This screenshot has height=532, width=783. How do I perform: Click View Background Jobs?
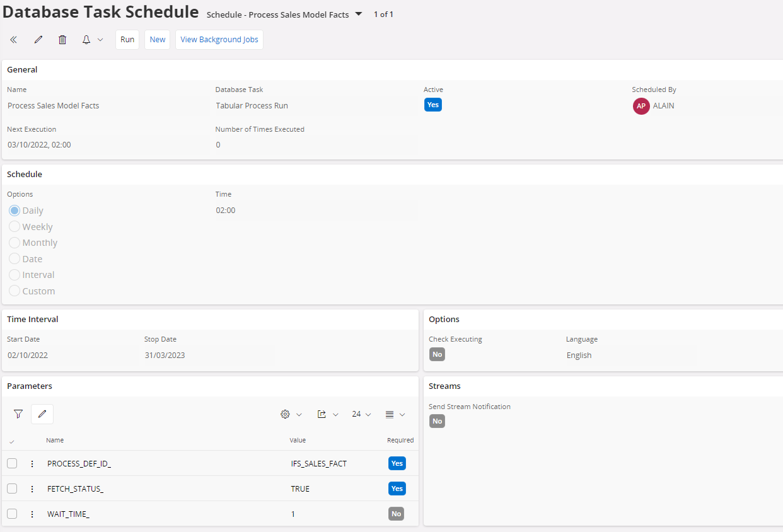click(219, 39)
